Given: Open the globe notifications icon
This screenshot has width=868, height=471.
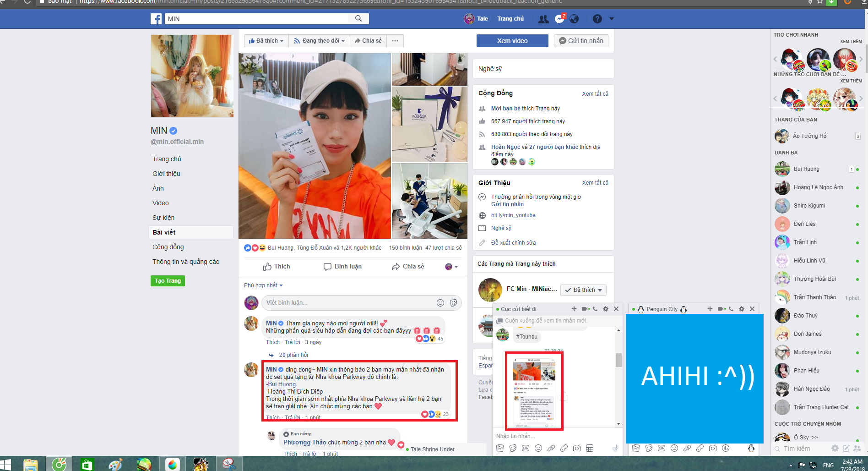Looking at the screenshot, I should [574, 19].
